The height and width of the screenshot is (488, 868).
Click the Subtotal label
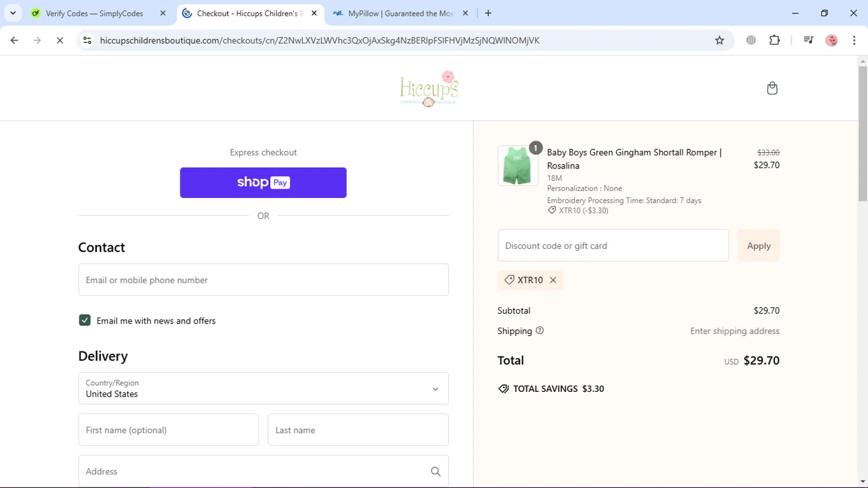click(x=514, y=311)
